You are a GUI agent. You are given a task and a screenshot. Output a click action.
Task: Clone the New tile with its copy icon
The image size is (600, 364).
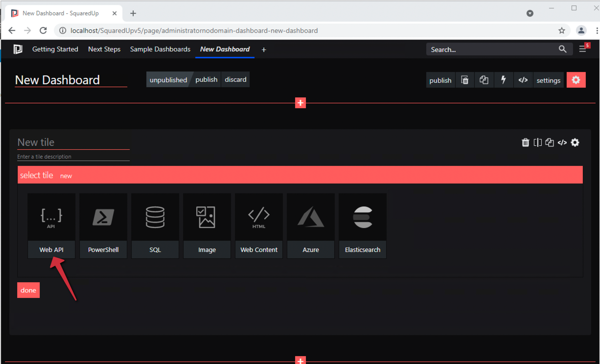(550, 142)
